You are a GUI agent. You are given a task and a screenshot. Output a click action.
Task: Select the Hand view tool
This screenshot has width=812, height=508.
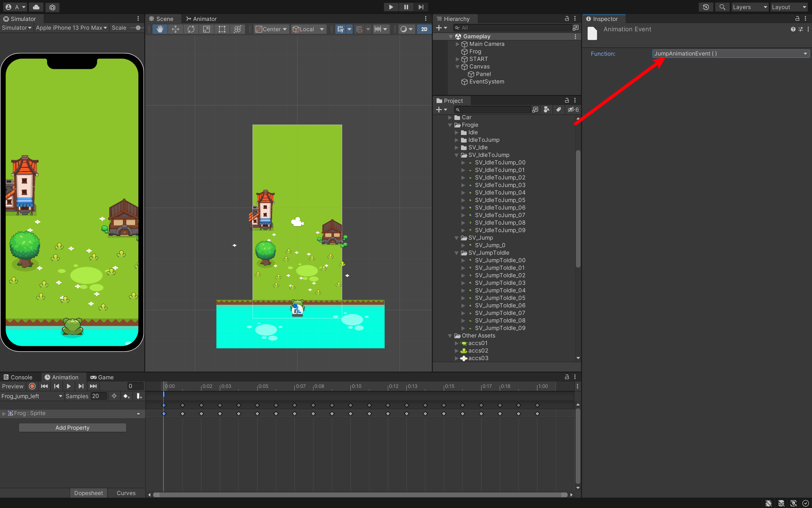click(160, 29)
